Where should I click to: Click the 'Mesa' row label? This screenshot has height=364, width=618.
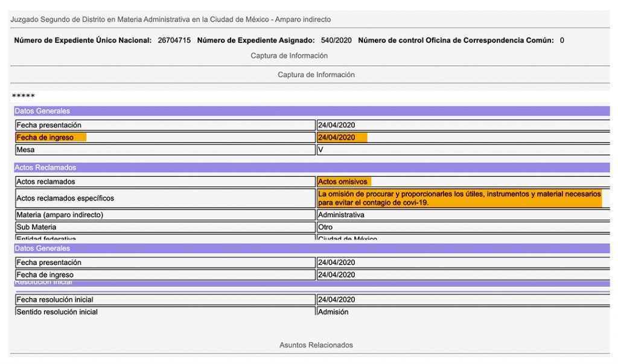tap(25, 150)
